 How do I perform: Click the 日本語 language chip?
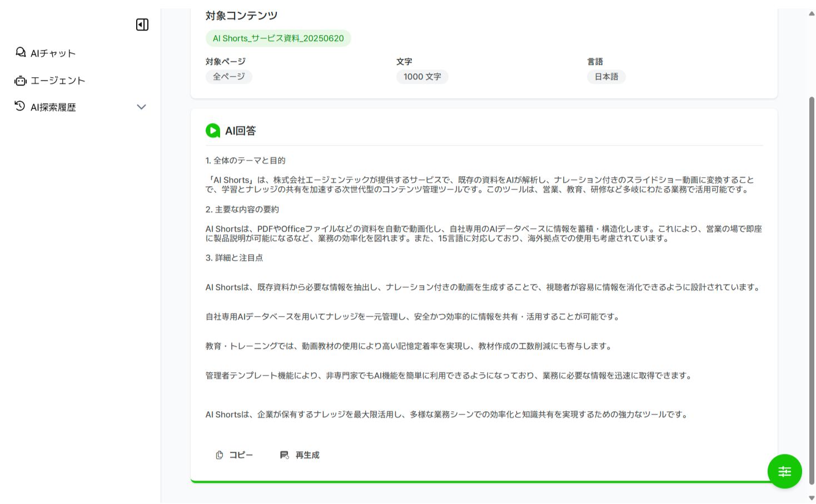click(x=606, y=77)
